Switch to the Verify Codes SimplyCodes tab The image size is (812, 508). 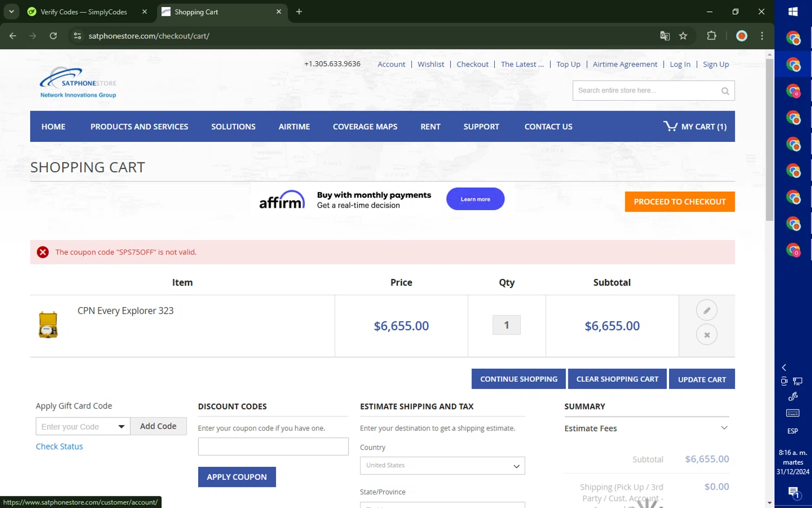84,11
